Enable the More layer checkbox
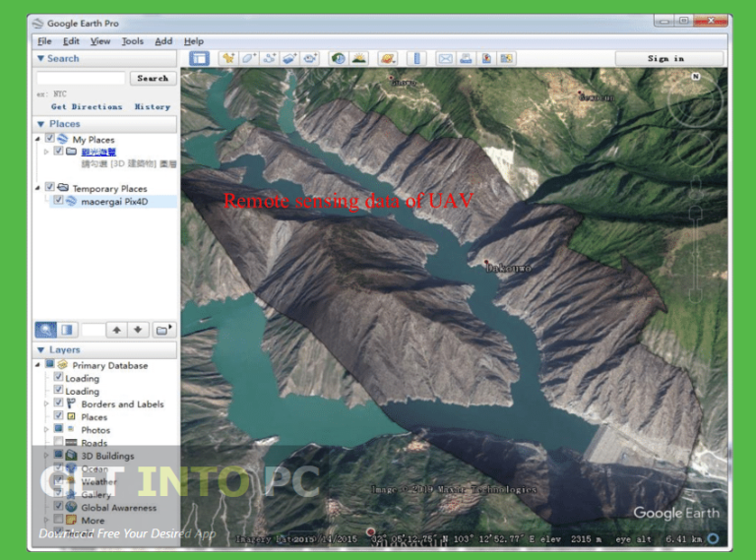 pyautogui.click(x=58, y=519)
